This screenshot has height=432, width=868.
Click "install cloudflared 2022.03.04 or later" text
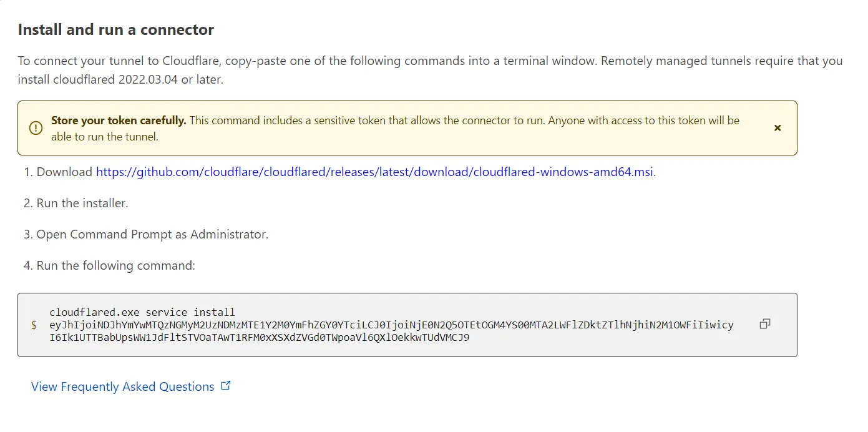tap(120, 80)
